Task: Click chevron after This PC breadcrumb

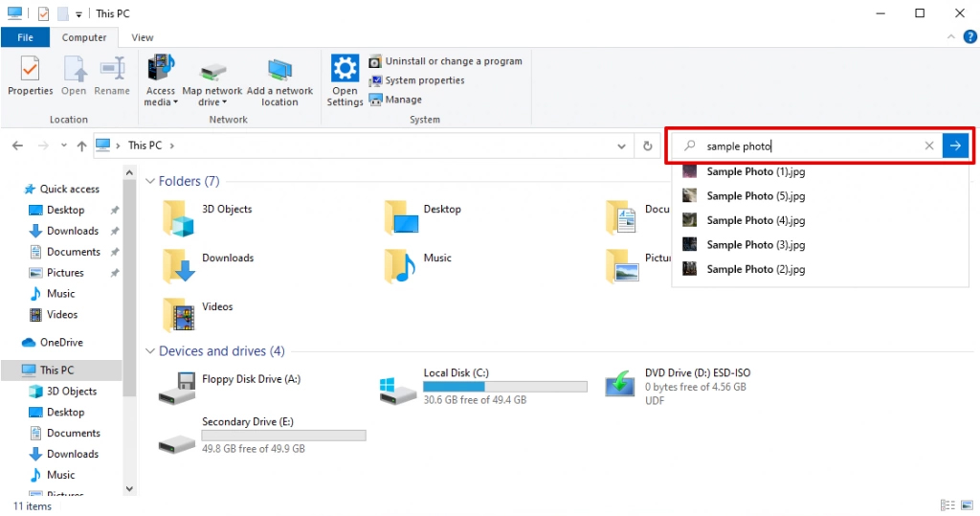Action: [172, 146]
